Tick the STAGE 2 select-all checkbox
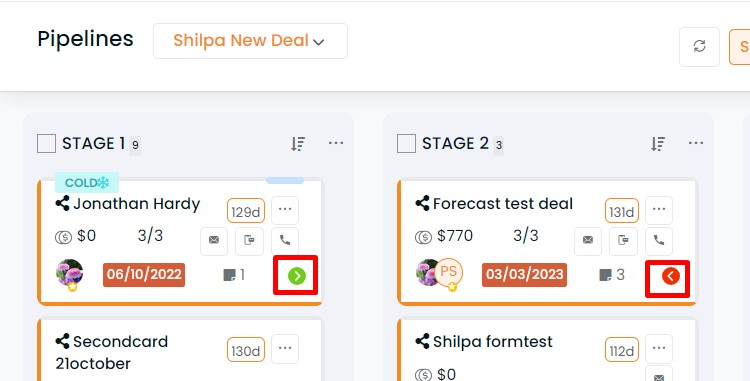Screen dimensions: 750x381 pyautogui.click(x=406, y=143)
